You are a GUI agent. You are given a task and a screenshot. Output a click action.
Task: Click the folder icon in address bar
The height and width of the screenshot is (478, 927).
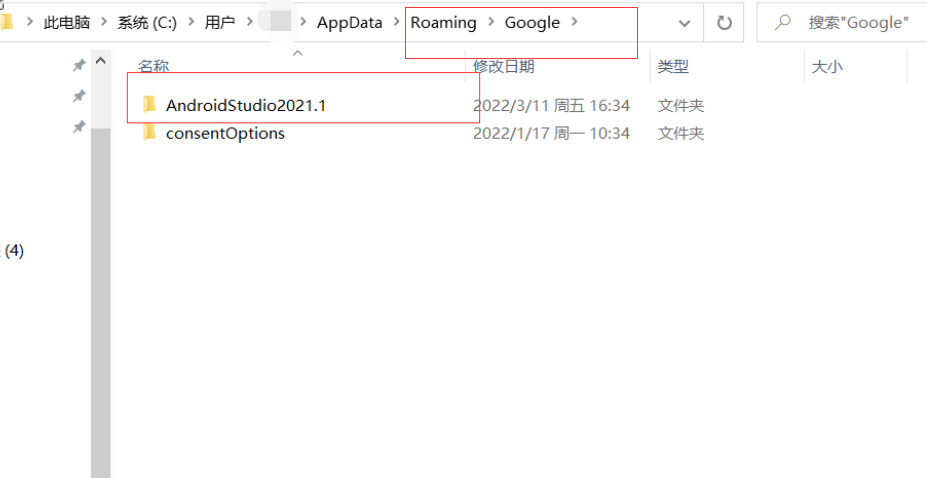tap(6, 22)
